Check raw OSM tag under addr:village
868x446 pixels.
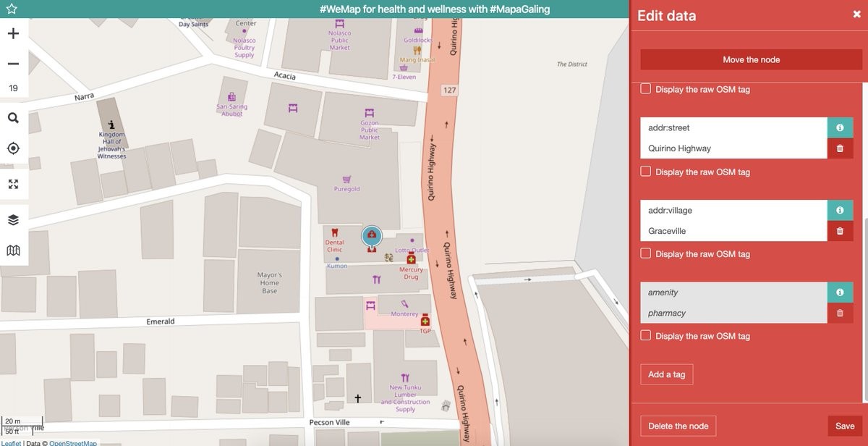click(x=646, y=253)
